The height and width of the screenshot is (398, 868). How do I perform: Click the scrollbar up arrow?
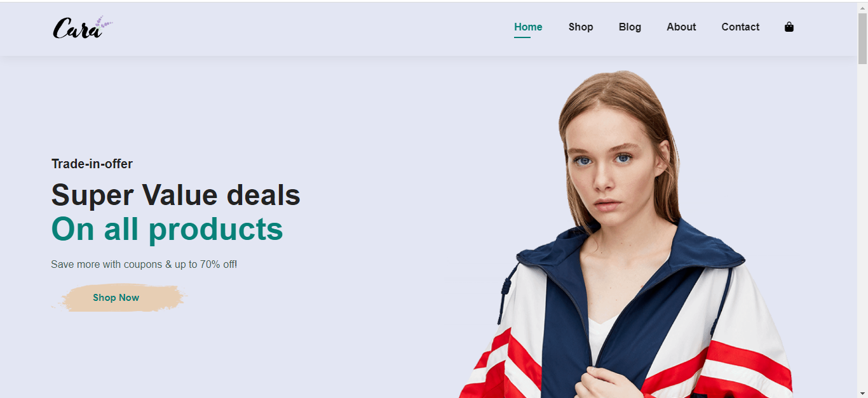[862, 7]
